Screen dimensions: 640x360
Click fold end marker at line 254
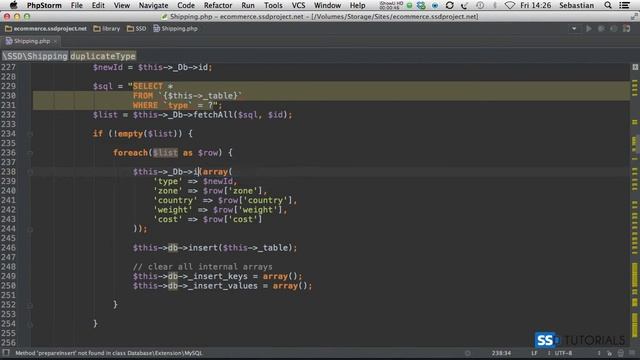point(30,324)
